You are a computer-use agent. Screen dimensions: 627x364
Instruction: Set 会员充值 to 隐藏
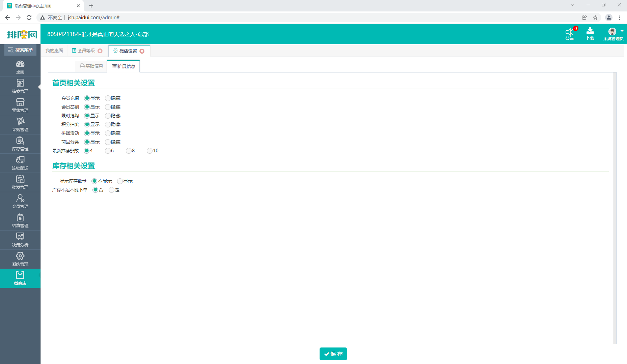[x=108, y=98]
